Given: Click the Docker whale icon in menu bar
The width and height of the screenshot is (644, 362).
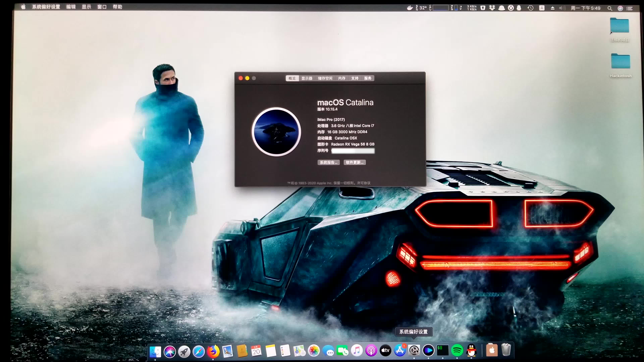Looking at the screenshot, I should coord(410,8).
